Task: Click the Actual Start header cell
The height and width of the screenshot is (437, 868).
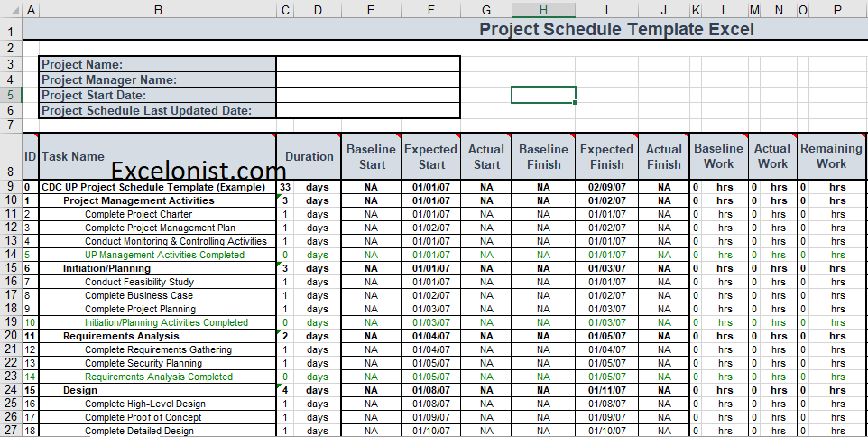Action: tap(486, 156)
